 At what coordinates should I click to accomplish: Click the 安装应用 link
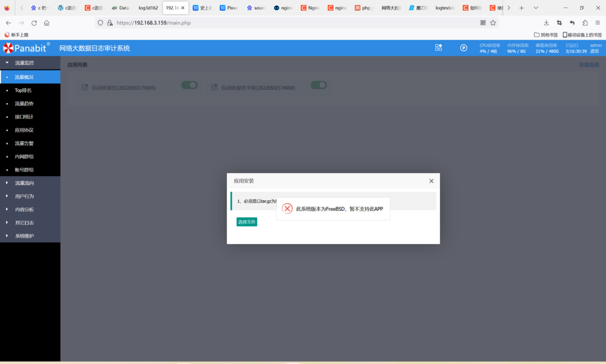pos(589,65)
